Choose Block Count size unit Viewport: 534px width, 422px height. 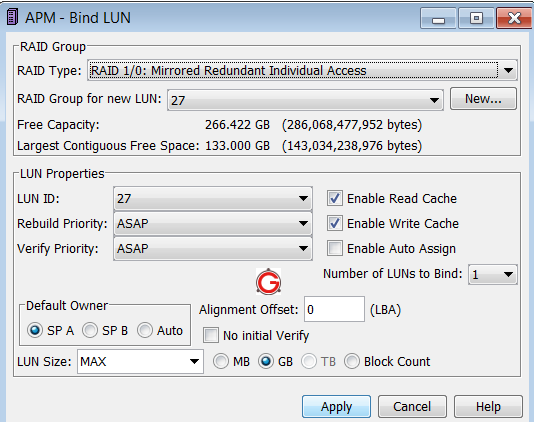352,361
